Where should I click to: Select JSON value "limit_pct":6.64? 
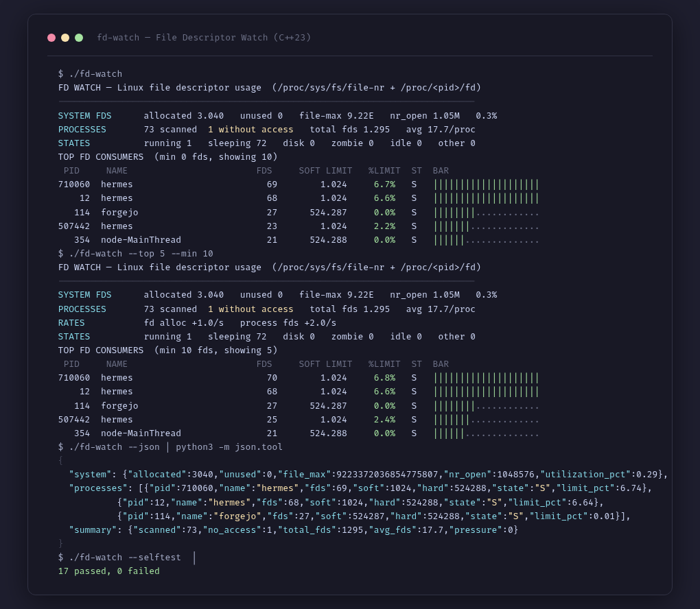click(550, 503)
